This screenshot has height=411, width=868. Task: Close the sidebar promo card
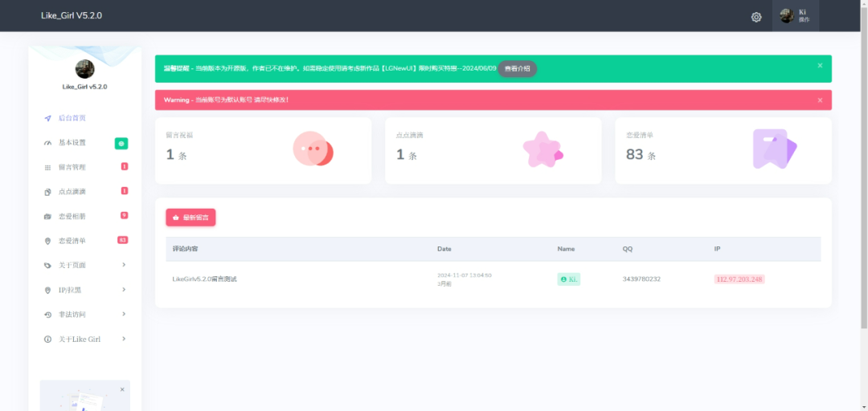point(122,389)
